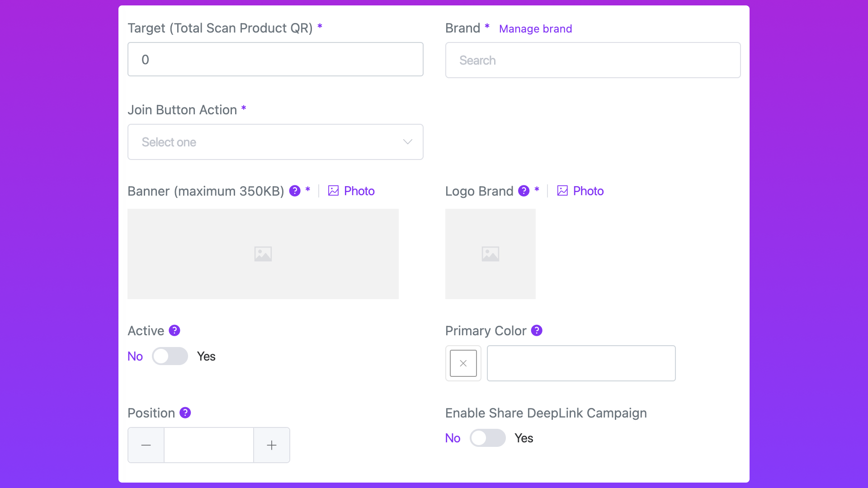Open the Join Button Action dropdown
Screen dimensions: 868x488
(275, 142)
